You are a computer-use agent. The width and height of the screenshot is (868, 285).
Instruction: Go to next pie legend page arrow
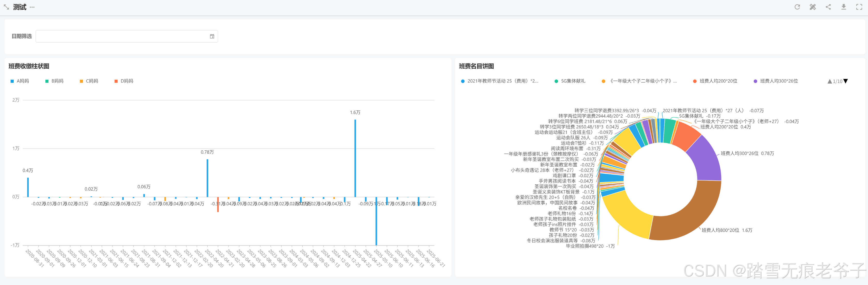pyautogui.click(x=846, y=81)
